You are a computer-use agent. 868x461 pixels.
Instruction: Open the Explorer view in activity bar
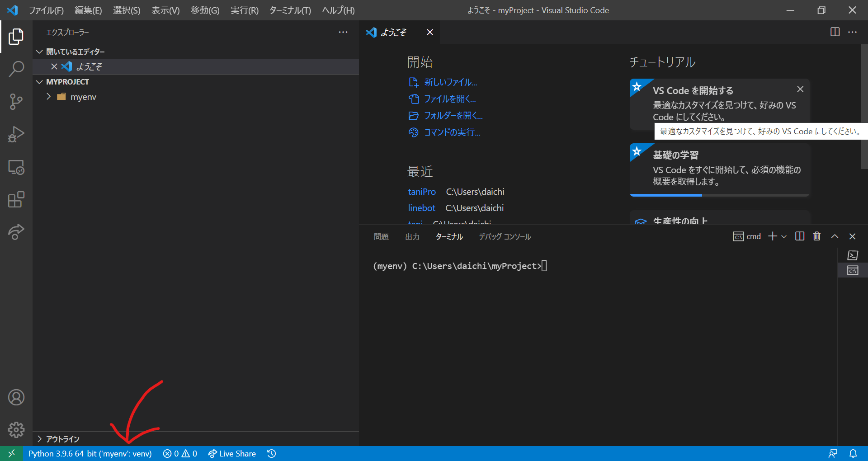[x=16, y=37]
